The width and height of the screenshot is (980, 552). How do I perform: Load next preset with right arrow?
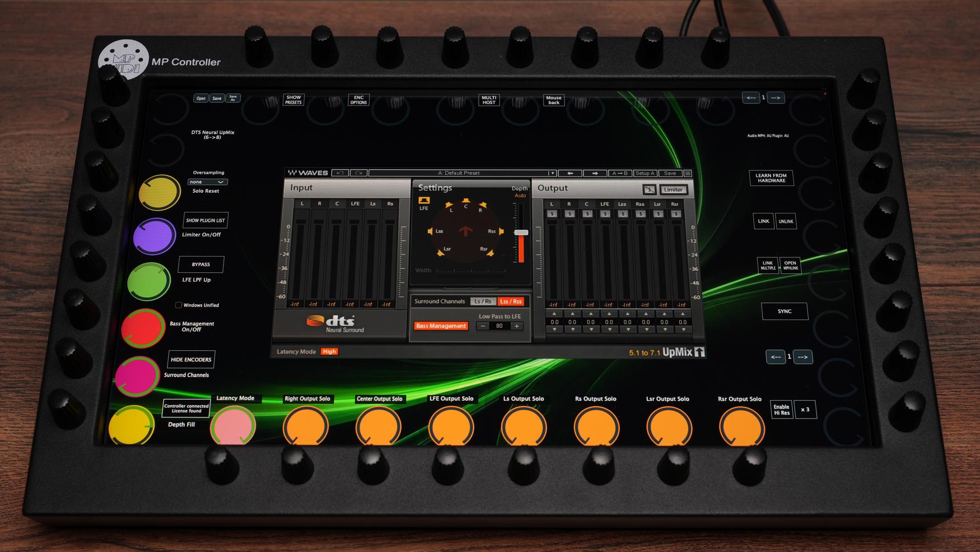click(x=595, y=173)
